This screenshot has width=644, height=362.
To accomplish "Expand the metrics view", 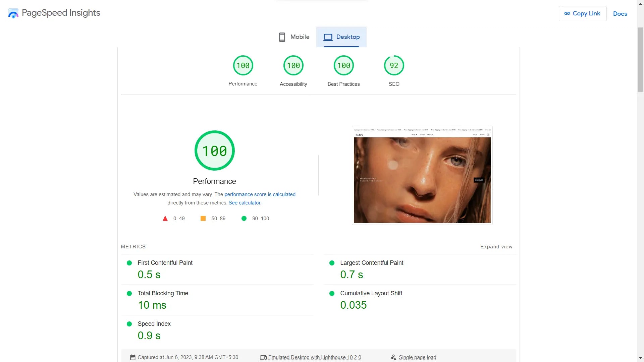I will point(496,247).
